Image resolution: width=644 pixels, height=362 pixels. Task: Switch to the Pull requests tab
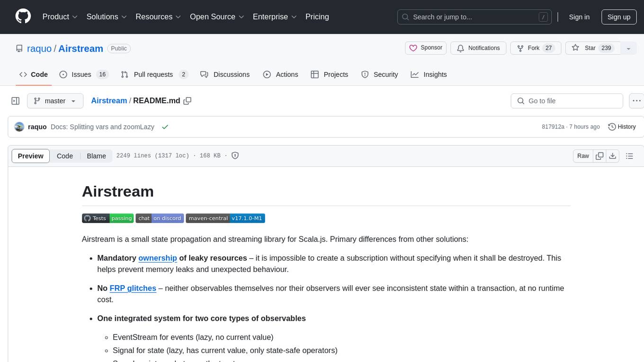click(x=154, y=74)
